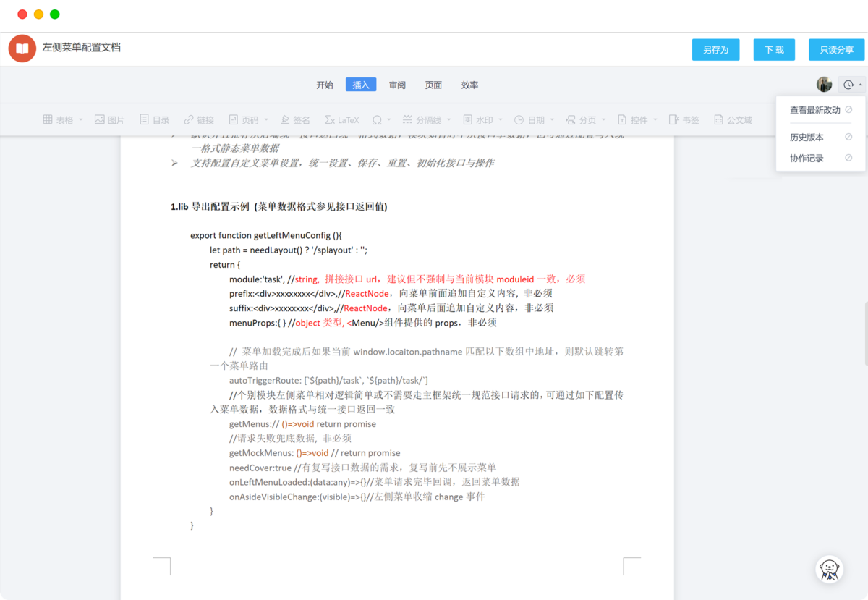Click the line starting 'getMenus://'
The height and width of the screenshot is (600, 868).
[302, 424]
